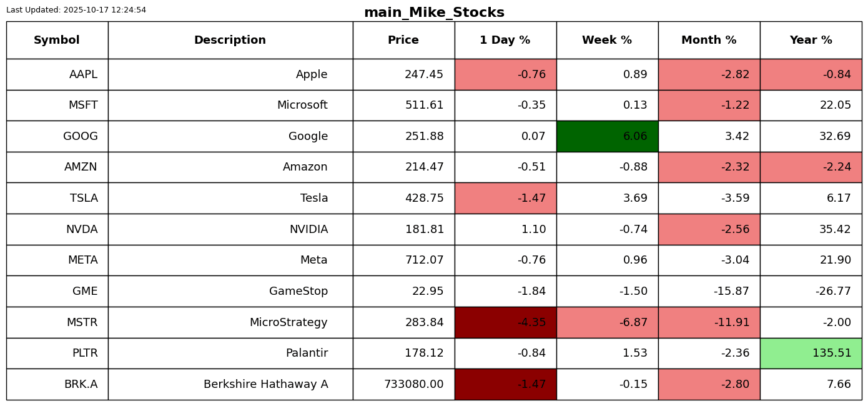Select the Week % column header
The image size is (868, 406).
coord(607,41)
